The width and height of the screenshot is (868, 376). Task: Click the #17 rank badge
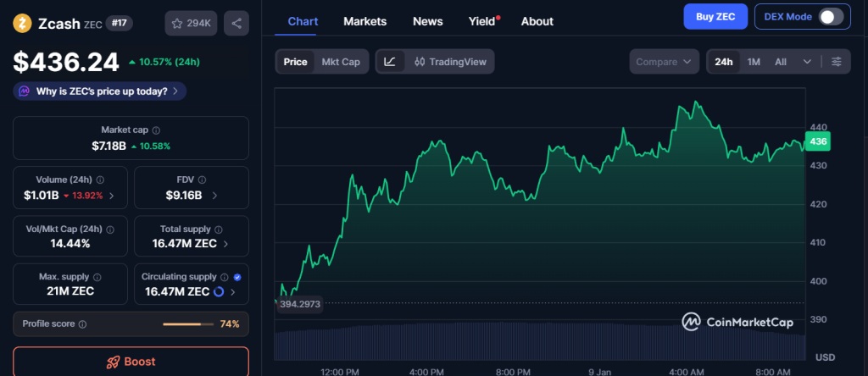coord(119,23)
